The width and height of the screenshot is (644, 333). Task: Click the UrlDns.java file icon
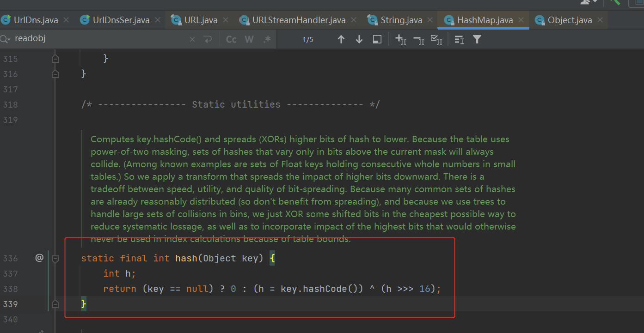[6, 20]
